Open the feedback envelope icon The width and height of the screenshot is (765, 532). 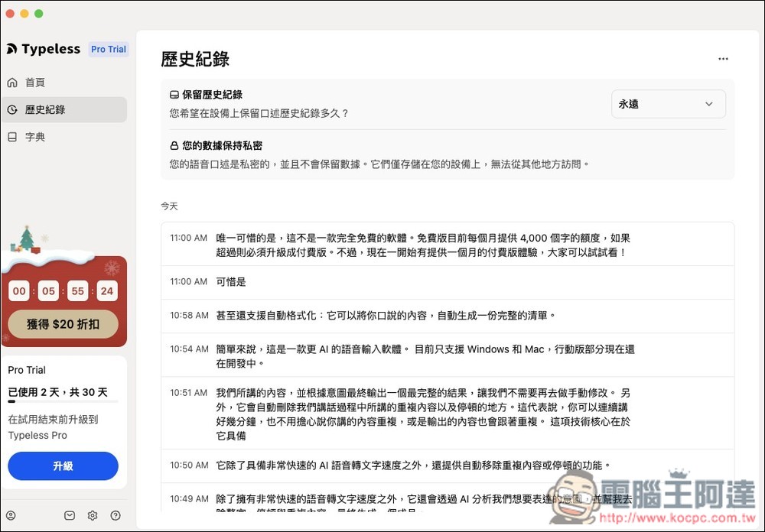pyautogui.click(x=70, y=515)
